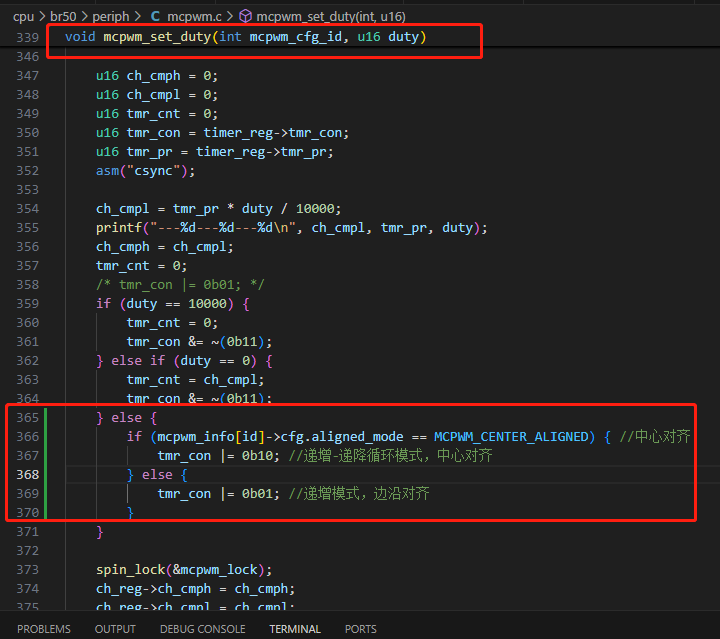Switch to the PROBLEMS panel tab
The height and width of the screenshot is (639, 720).
[44, 629]
